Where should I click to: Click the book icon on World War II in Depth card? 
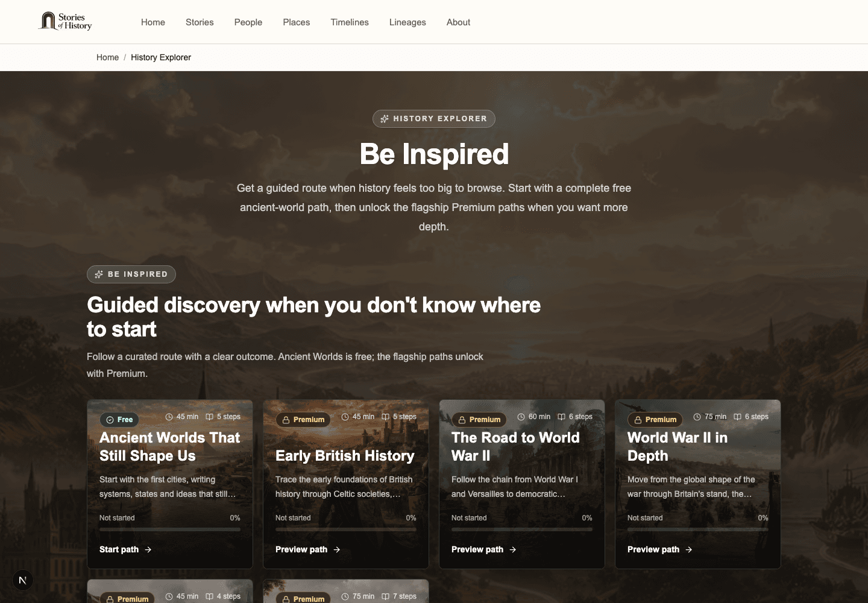pos(737,417)
